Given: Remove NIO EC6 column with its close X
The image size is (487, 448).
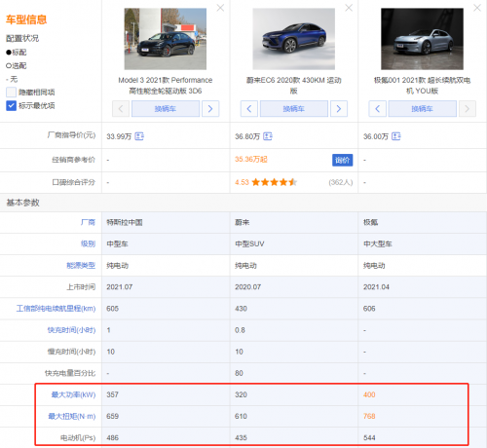Looking at the screenshot, I should (x=349, y=8).
